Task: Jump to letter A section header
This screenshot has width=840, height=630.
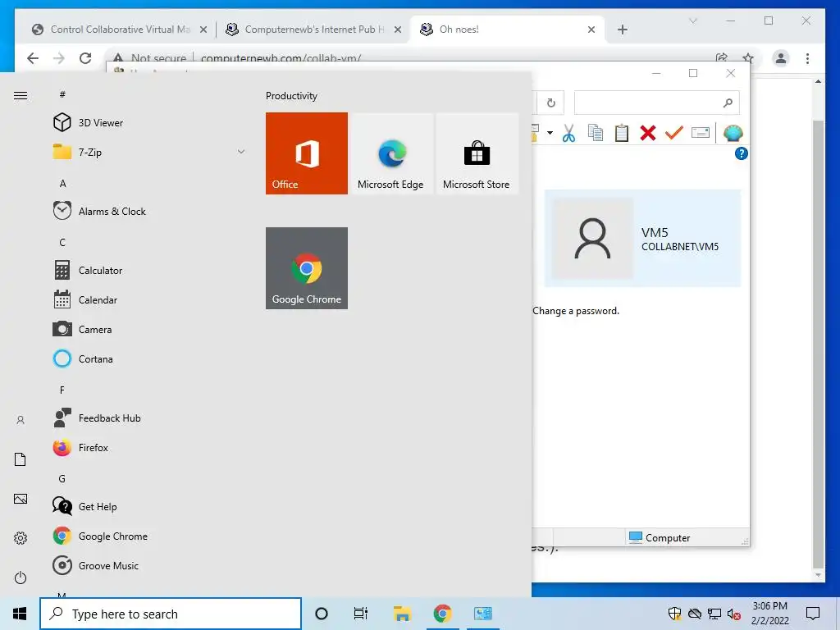Action: coord(62,183)
